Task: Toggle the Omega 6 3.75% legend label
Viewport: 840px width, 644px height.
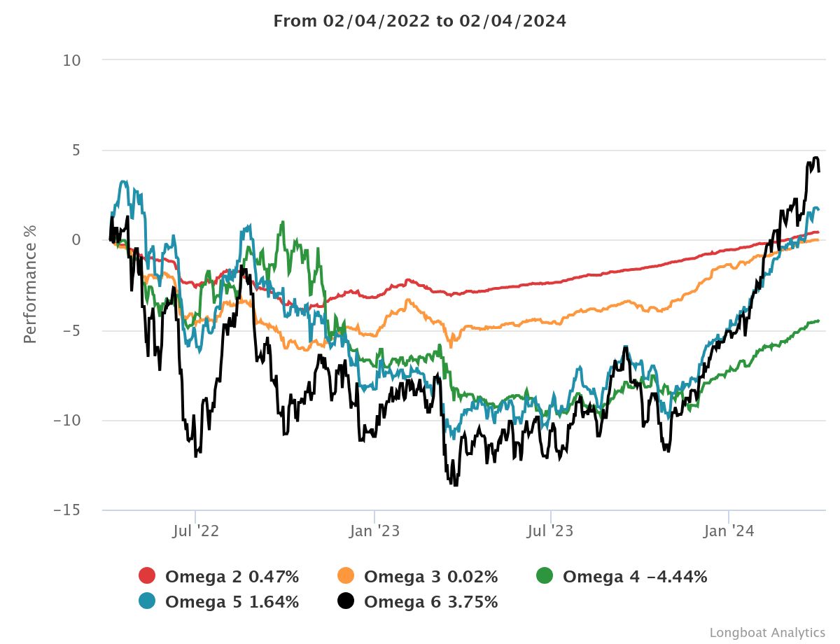Action: point(430,602)
